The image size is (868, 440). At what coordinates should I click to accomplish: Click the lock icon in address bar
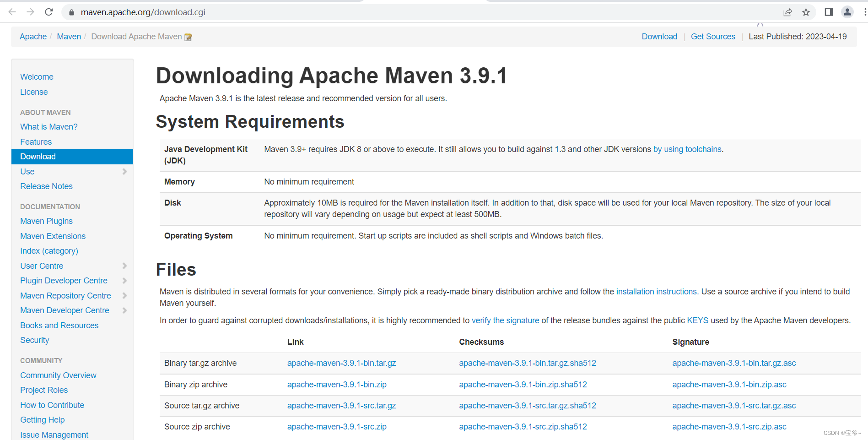[71, 12]
